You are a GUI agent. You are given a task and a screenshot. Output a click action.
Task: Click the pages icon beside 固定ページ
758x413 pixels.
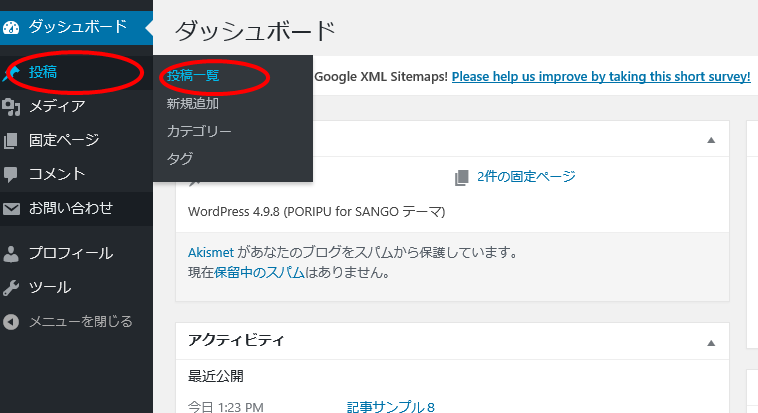pos(11,141)
